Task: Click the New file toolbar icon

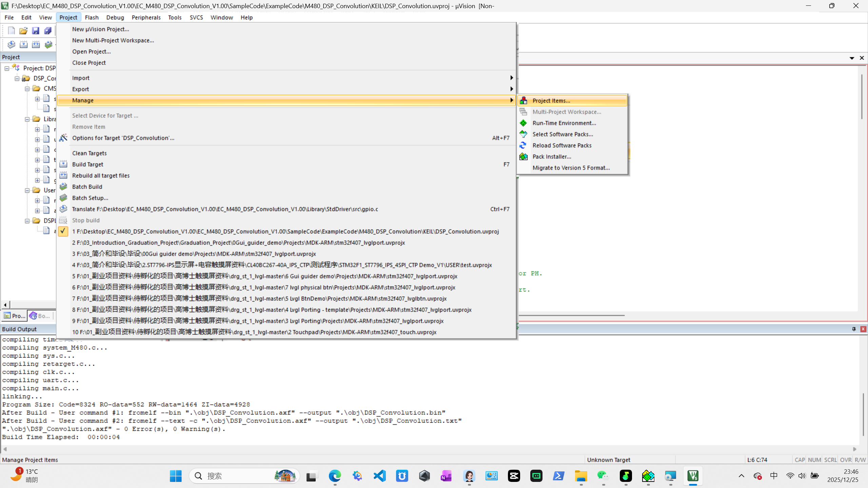Action: pos(11,30)
